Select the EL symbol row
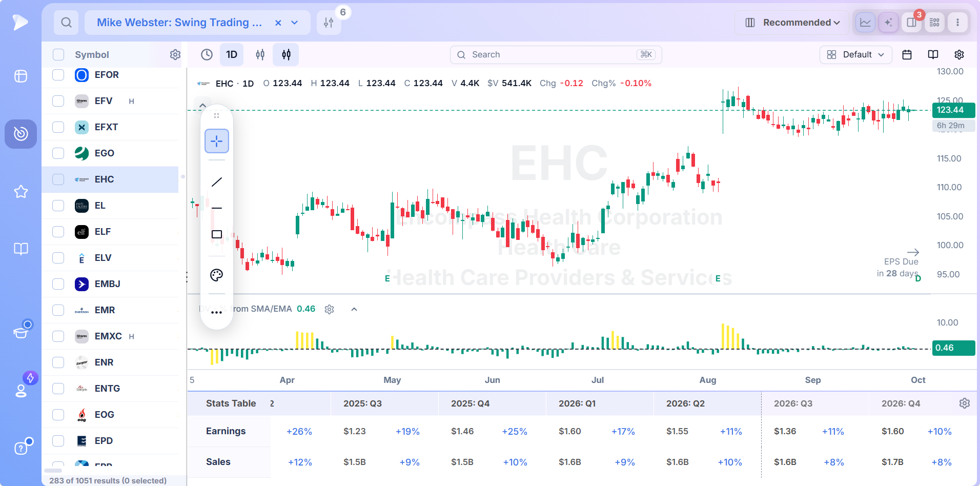The width and height of the screenshot is (980, 486). tap(110, 206)
